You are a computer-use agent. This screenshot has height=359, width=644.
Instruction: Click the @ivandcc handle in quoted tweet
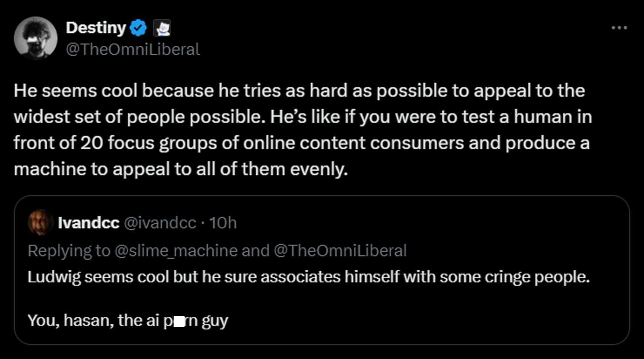(x=160, y=223)
